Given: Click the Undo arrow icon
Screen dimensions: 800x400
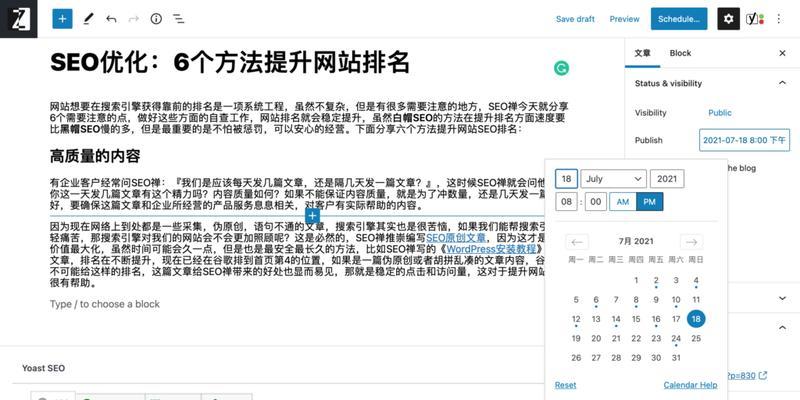Looking at the screenshot, I should 111,18.
